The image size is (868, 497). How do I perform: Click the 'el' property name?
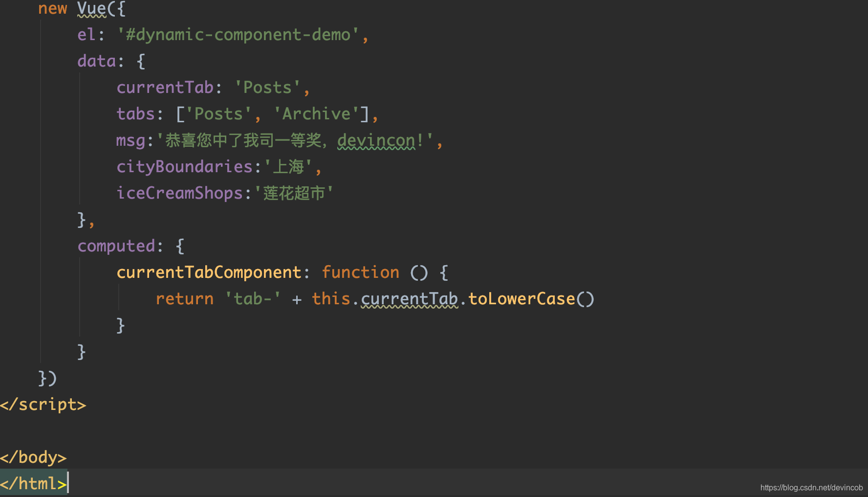(x=87, y=35)
